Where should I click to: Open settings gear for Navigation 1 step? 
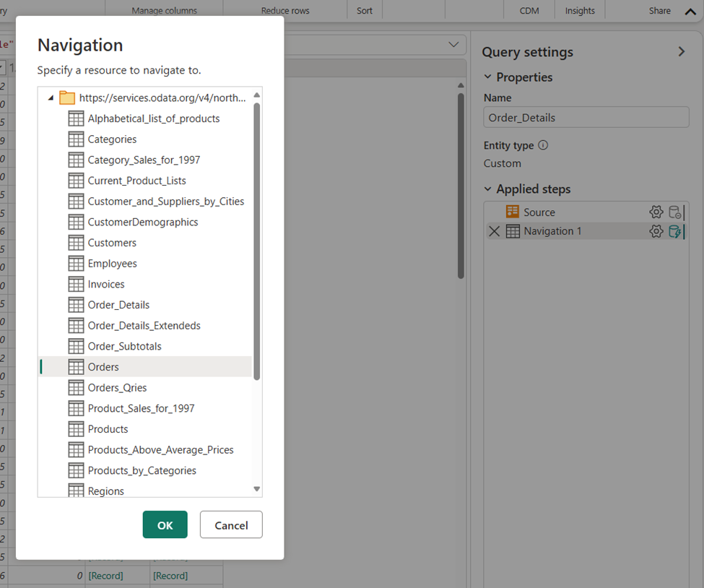coord(656,231)
